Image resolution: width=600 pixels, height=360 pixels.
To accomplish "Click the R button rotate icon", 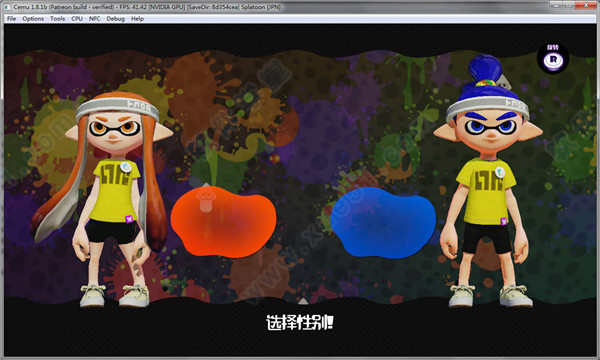I will tap(553, 58).
